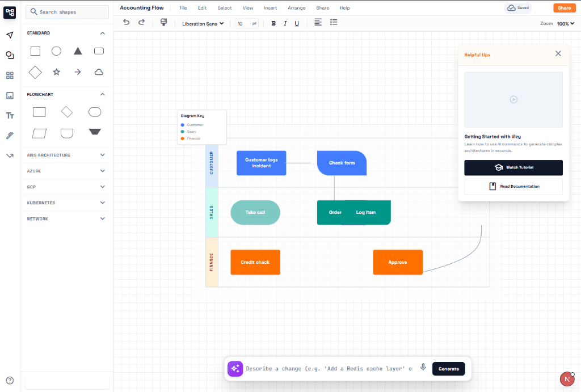Open the Arrange menu
This screenshot has height=392, width=581.
coord(296,8)
